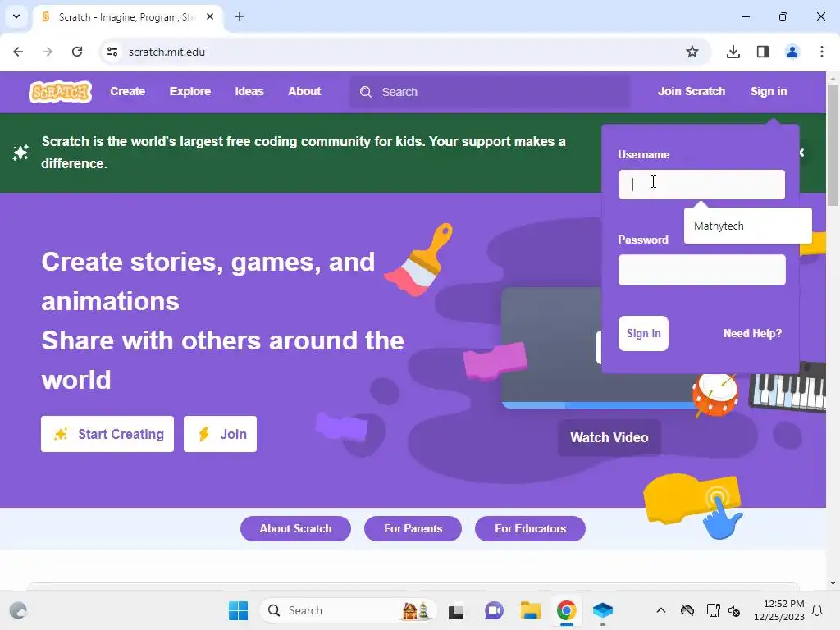Open a new tab with the plus button

[x=240, y=16]
